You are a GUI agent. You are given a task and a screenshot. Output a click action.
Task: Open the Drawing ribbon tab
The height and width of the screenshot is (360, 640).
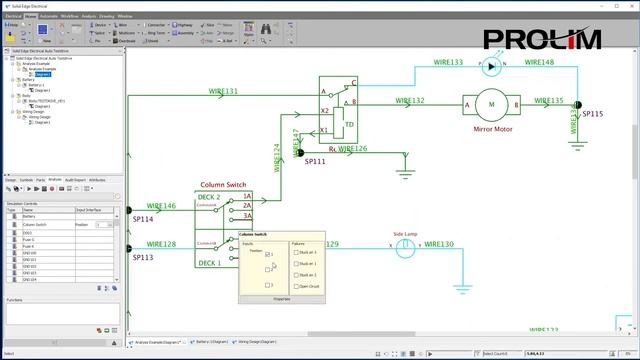tap(107, 16)
